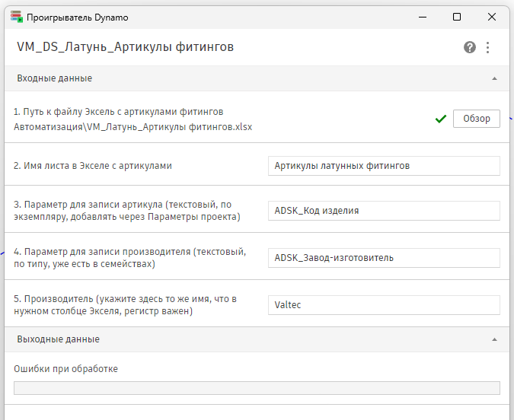Edit the Excel sheet name field
This screenshot has height=420, width=514.
[x=384, y=166]
